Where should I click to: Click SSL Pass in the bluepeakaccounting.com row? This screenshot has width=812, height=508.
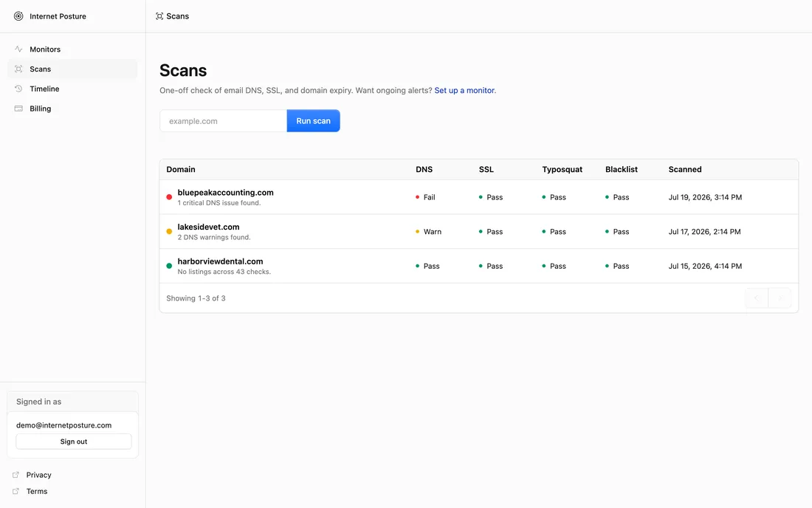coord(490,197)
